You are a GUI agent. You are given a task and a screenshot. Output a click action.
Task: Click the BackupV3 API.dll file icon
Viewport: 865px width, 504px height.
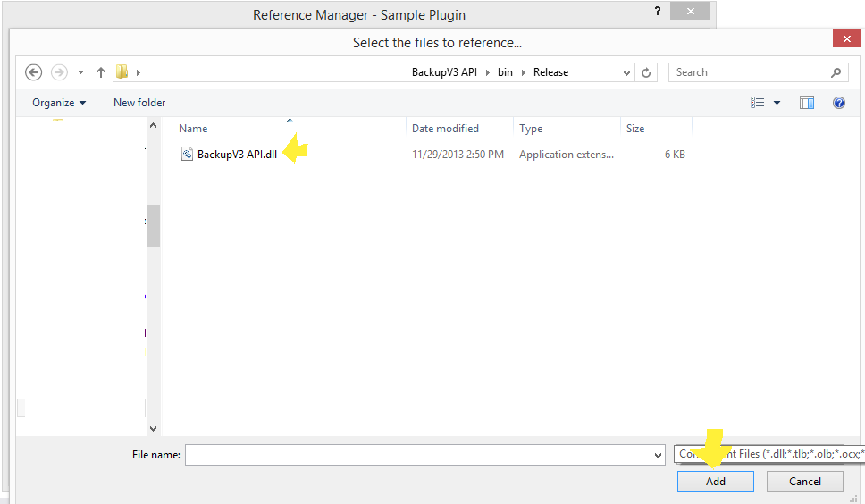187,155
